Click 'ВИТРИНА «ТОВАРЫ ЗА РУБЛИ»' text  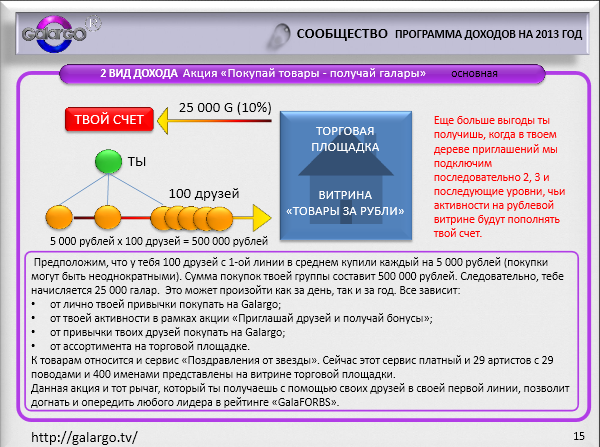[x=345, y=203]
